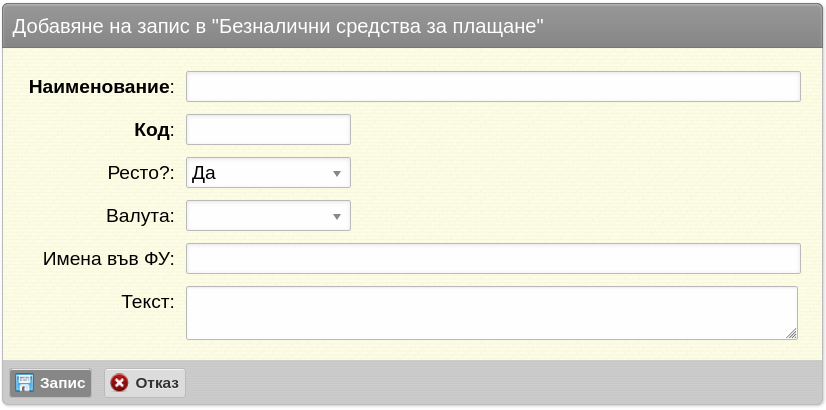Click the Текст field label
Viewport: 826px width, 410px height.
click(x=147, y=300)
